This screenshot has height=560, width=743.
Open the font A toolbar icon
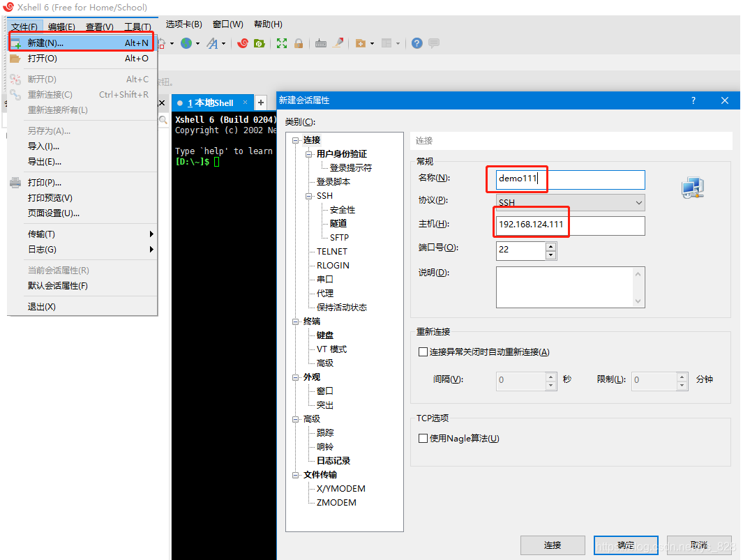tap(212, 43)
